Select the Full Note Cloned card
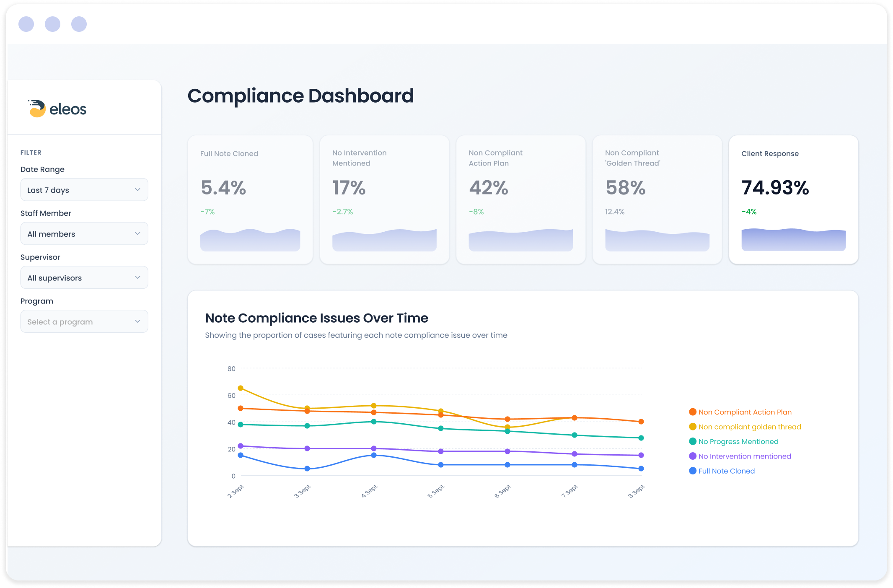893x588 pixels. pyautogui.click(x=250, y=199)
